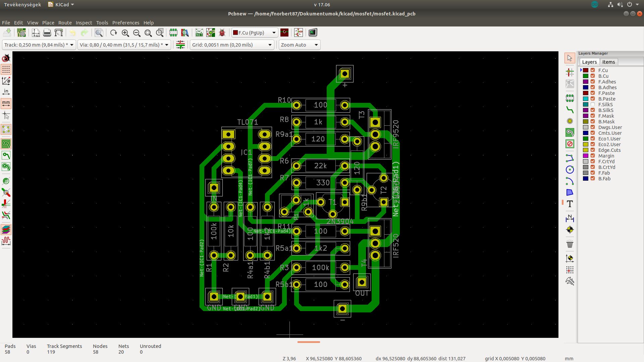
Task: Click the Tevékenységek activities button
Action: click(x=22, y=5)
